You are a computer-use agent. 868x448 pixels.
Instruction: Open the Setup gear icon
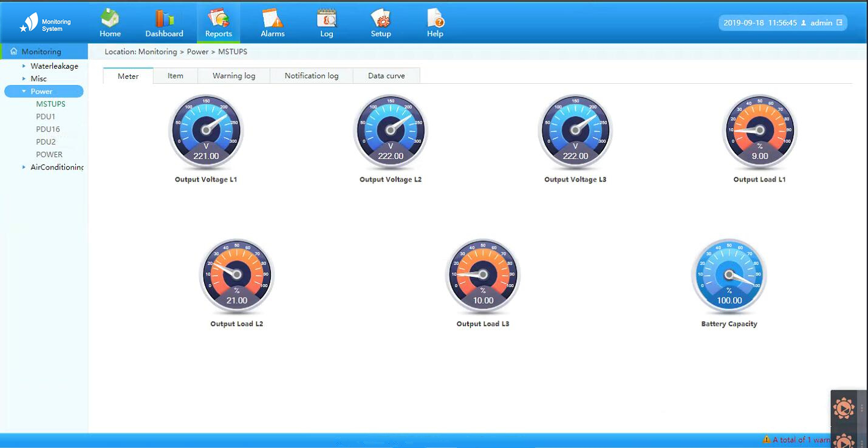[381, 19]
